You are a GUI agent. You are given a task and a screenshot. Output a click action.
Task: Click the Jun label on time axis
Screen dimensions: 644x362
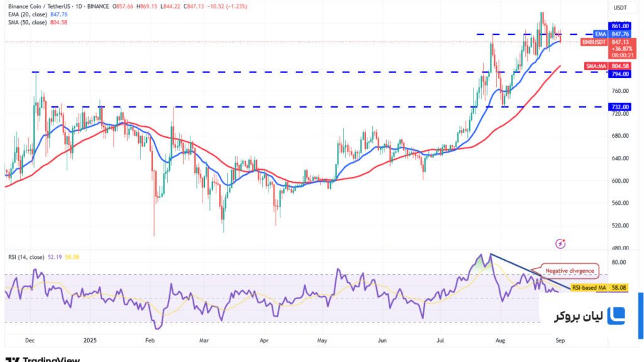[382, 340]
